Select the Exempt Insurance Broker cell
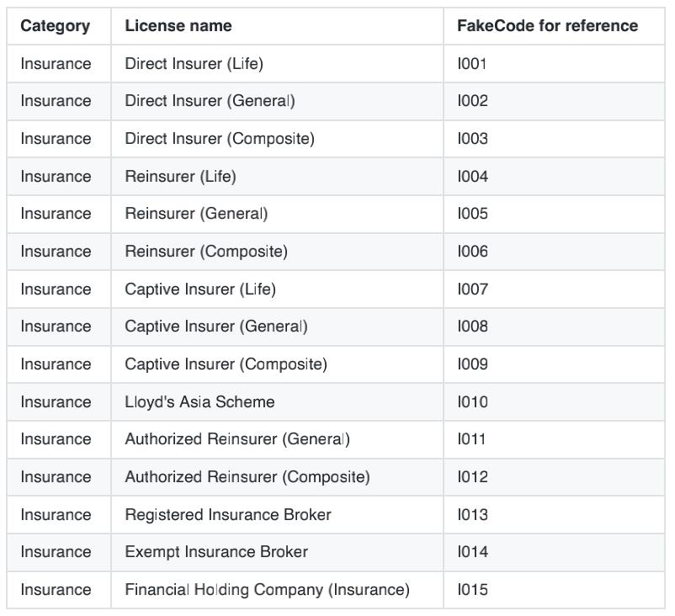Screen dimensions: 675x616 (216, 552)
